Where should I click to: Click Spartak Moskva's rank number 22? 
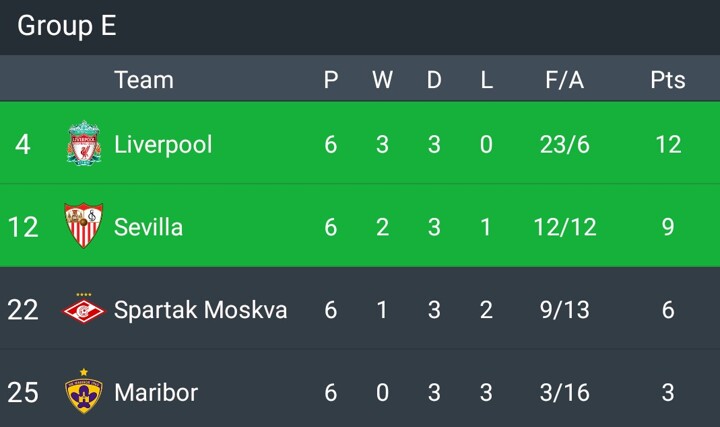pyautogui.click(x=23, y=310)
